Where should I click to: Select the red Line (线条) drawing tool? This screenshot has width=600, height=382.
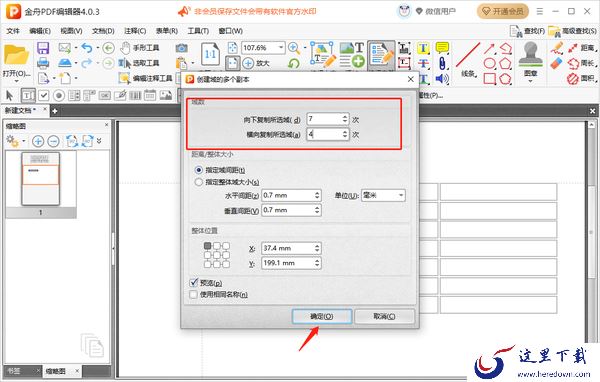point(468,59)
